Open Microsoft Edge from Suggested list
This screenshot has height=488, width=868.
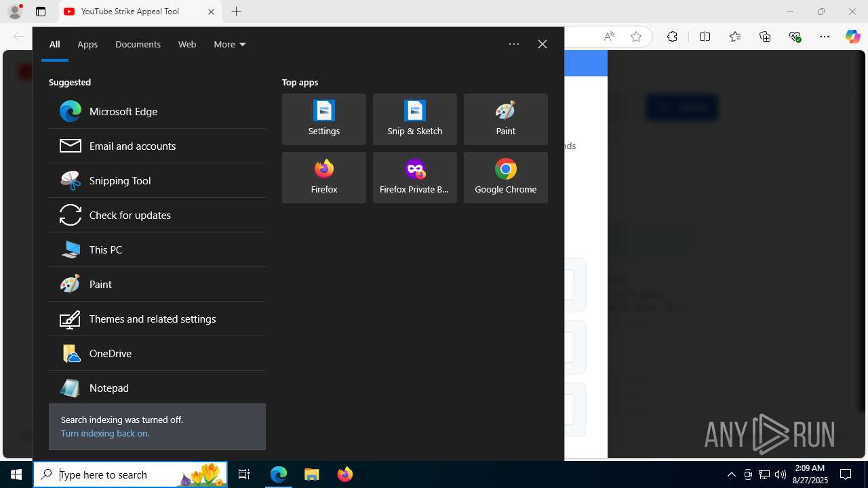pos(157,111)
